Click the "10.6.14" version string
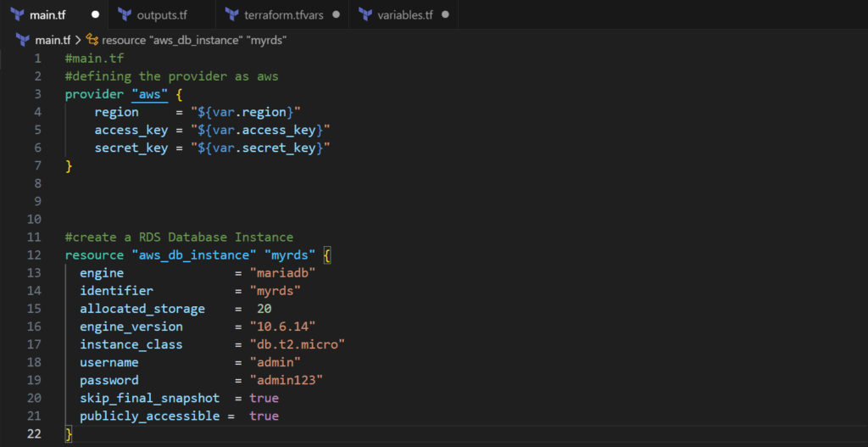Screen dimensions: 868x447 pyautogui.click(x=282, y=327)
